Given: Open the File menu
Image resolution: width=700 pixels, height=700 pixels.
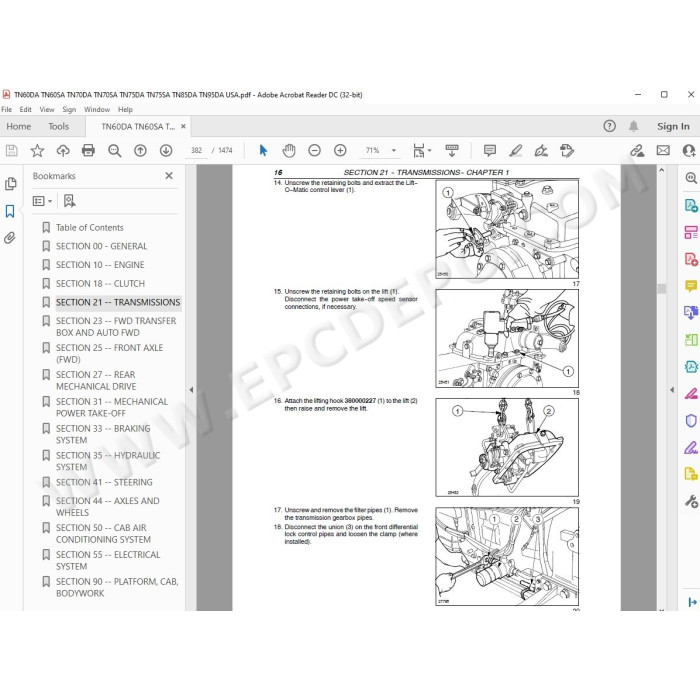Looking at the screenshot, I should [x=6, y=109].
